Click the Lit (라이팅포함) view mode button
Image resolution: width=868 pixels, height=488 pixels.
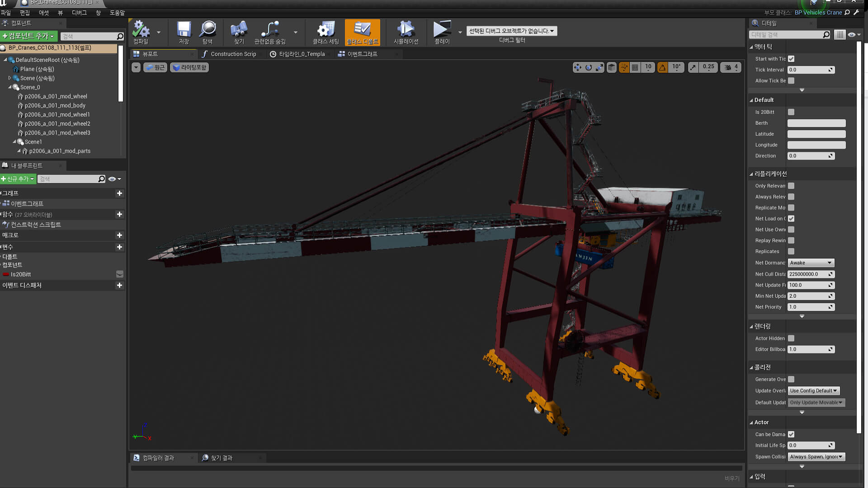pos(189,67)
